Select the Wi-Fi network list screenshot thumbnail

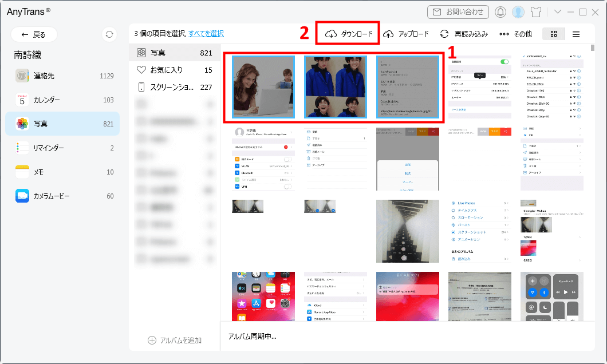click(551, 87)
